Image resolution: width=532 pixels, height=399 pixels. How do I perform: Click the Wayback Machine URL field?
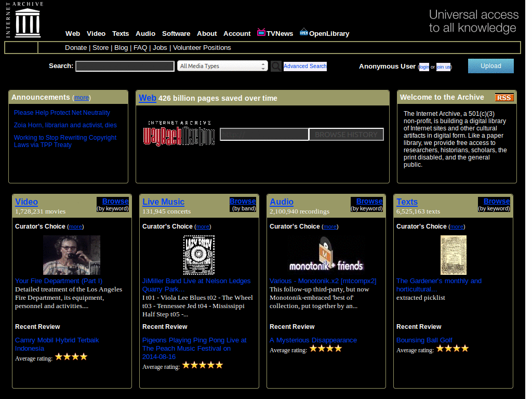click(x=264, y=135)
